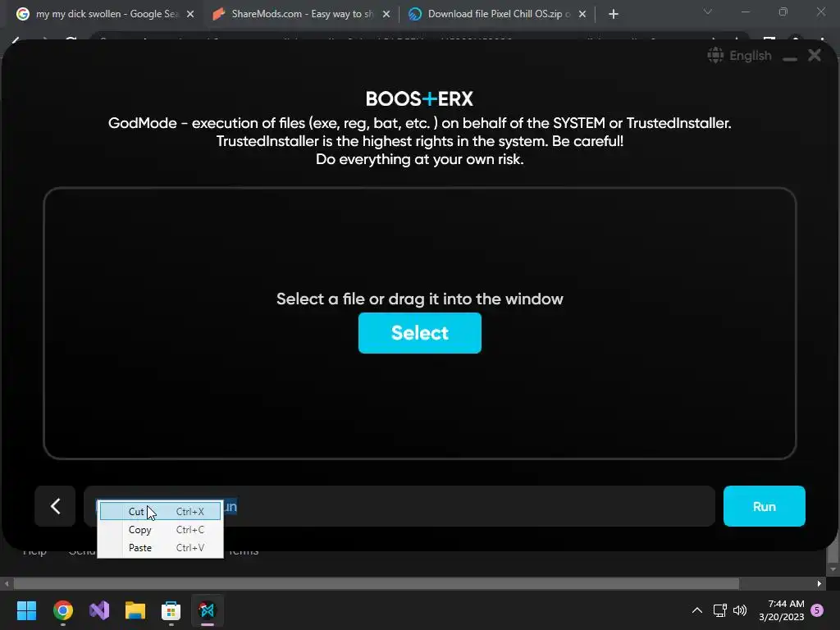Open the notification badge showing 5
Screen dimensions: 840x630
tap(818, 610)
